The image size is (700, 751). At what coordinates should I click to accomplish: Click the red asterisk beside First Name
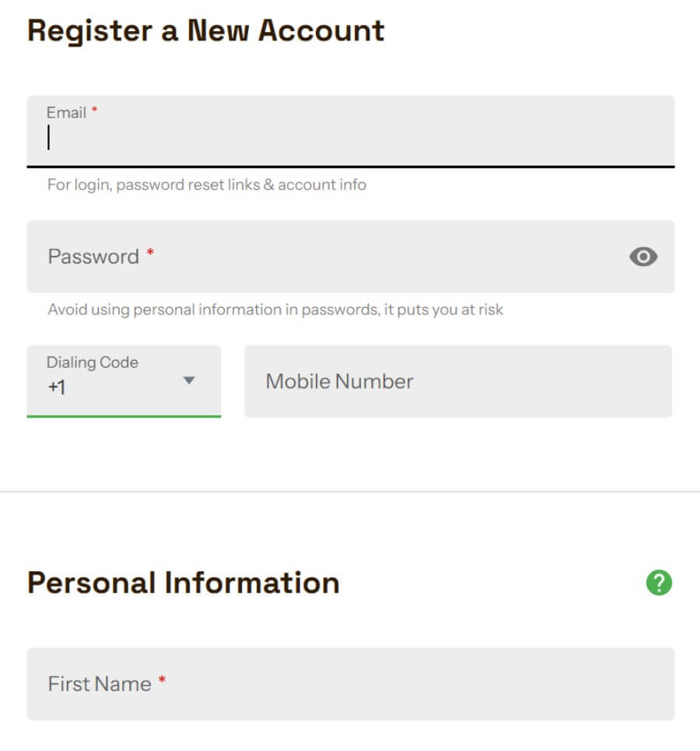(162, 679)
